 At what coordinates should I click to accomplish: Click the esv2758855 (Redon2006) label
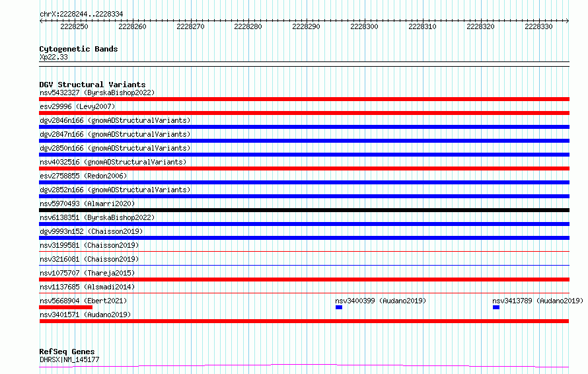83,176
